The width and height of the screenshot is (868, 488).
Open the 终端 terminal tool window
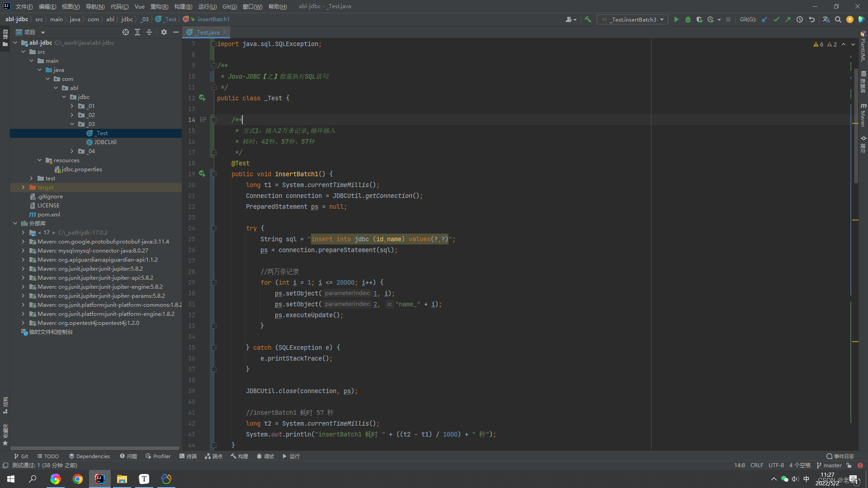[188, 456]
